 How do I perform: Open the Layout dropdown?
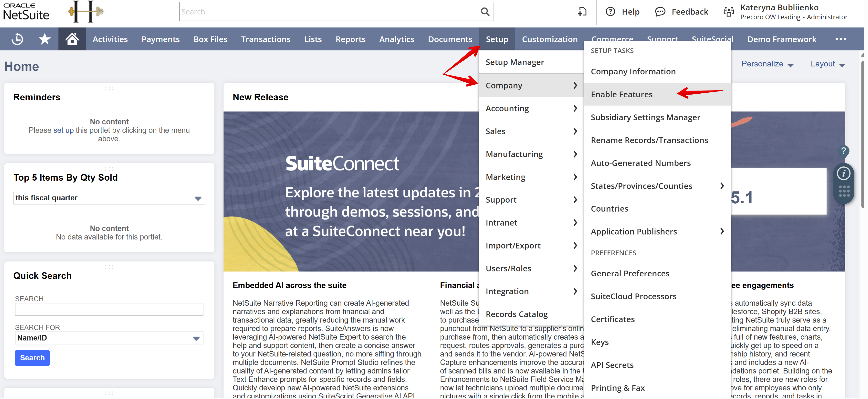(828, 64)
